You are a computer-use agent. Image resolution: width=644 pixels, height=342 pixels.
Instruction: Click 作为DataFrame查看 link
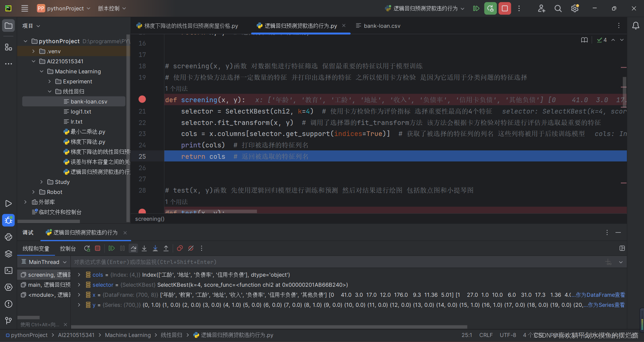[600, 295]
